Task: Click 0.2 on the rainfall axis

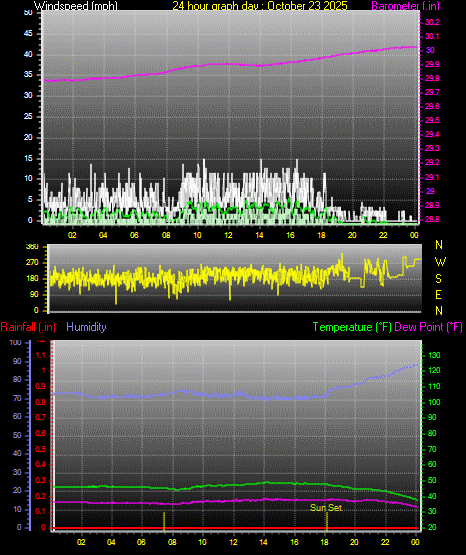Action: pyautogui.click(x=41, y=496)
